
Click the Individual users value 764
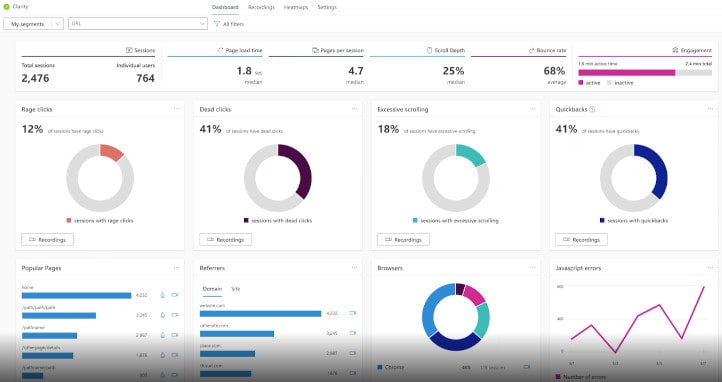point(145,78)
